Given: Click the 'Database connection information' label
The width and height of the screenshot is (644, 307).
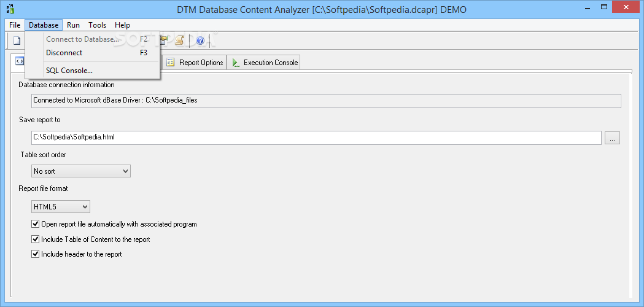Looking at the screenshot, I should [66, 85].
